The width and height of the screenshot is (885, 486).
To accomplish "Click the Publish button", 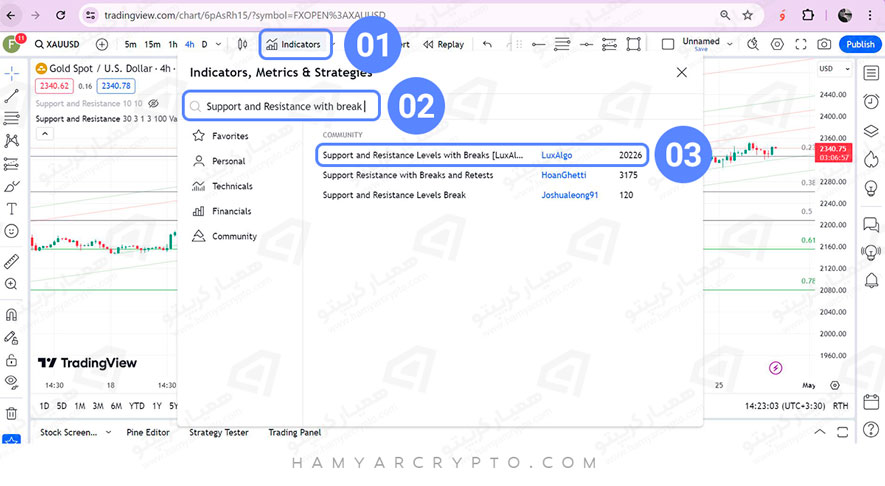I will click(860, 44).
